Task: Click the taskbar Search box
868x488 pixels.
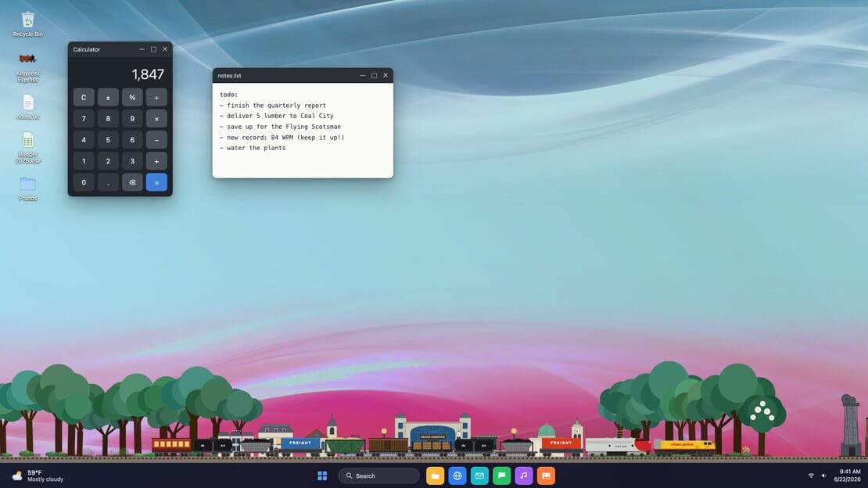Action: (378, 475)
